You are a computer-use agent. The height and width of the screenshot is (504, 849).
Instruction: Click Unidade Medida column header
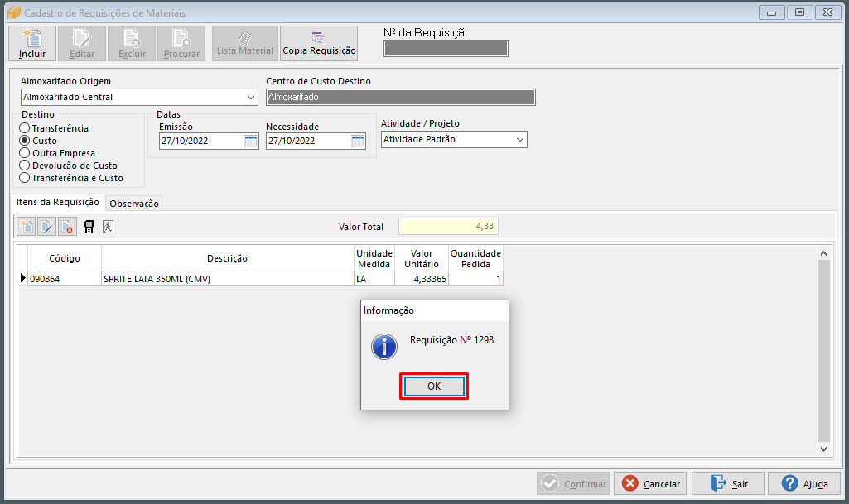click(x=374, y=258)
